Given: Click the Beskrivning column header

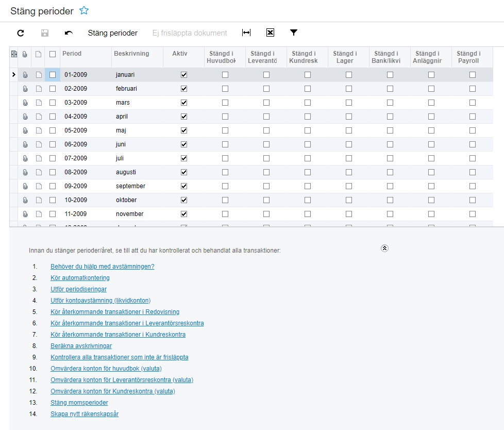Looking at the screenshot, I should (131, 54).
